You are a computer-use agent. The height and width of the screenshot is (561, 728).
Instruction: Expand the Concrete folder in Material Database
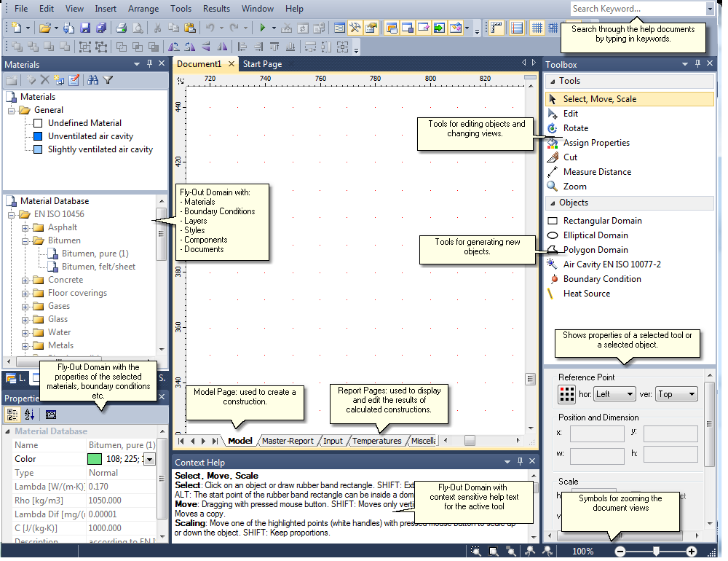click(26, 280)
